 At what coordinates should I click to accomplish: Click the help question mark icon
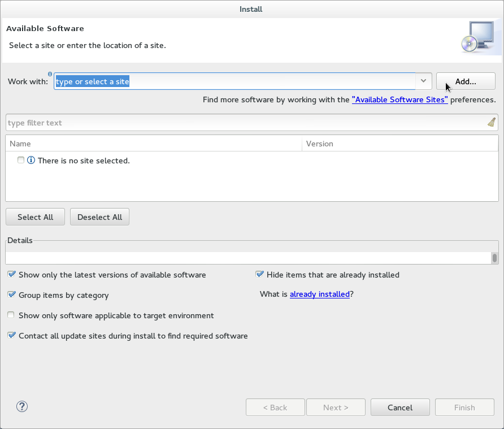coord(22,406)
